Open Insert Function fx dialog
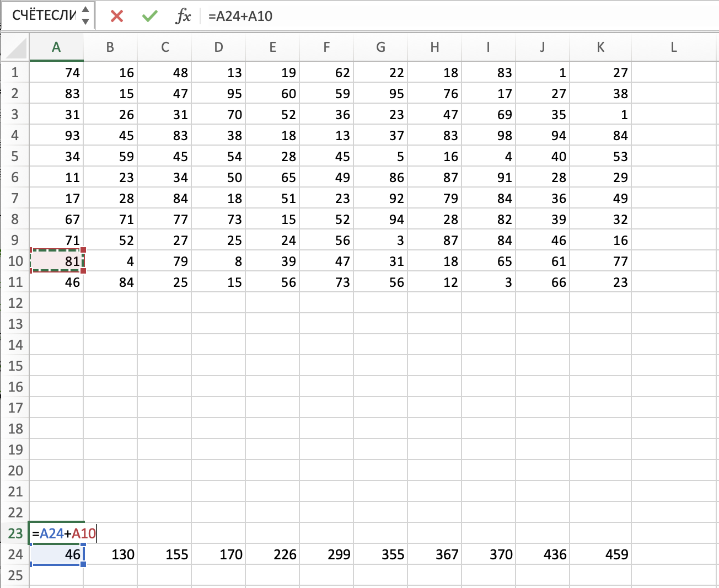Viewport: 719px width, 588px height. coord(183,16)
